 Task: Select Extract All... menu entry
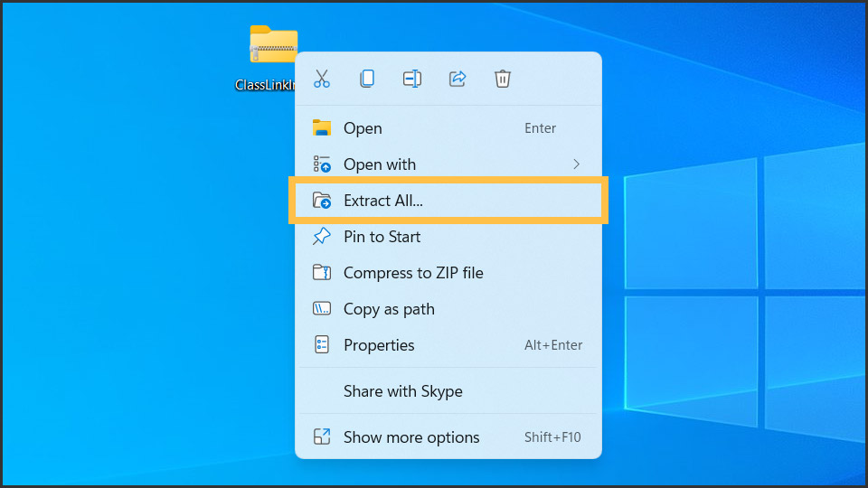tap(448, 201)
